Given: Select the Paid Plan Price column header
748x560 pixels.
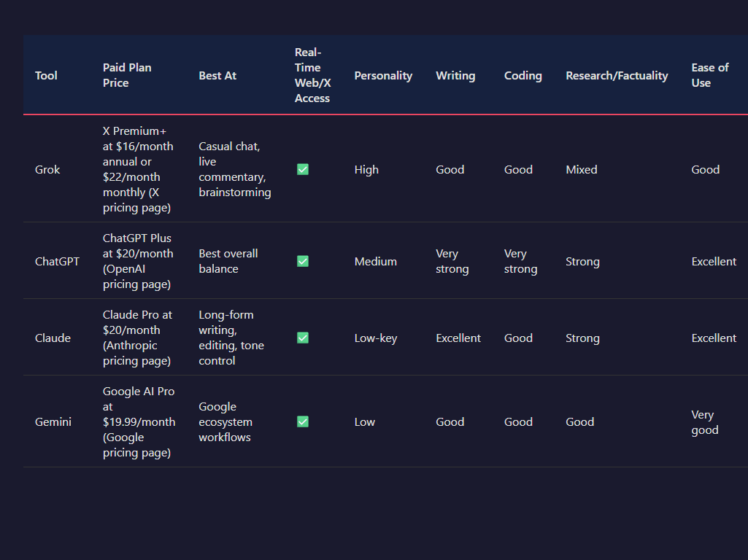Looking at the screenshot, I should click(x=127, y=75).
